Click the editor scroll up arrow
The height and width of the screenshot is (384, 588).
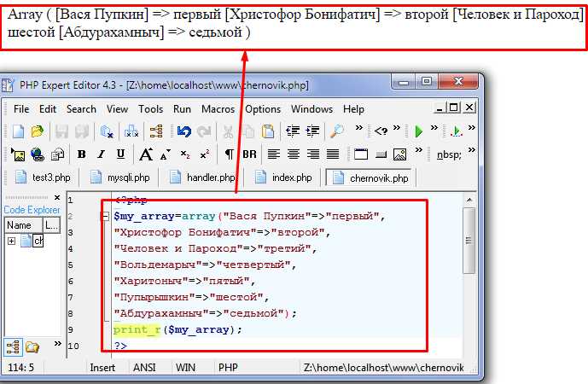[469, 201]
